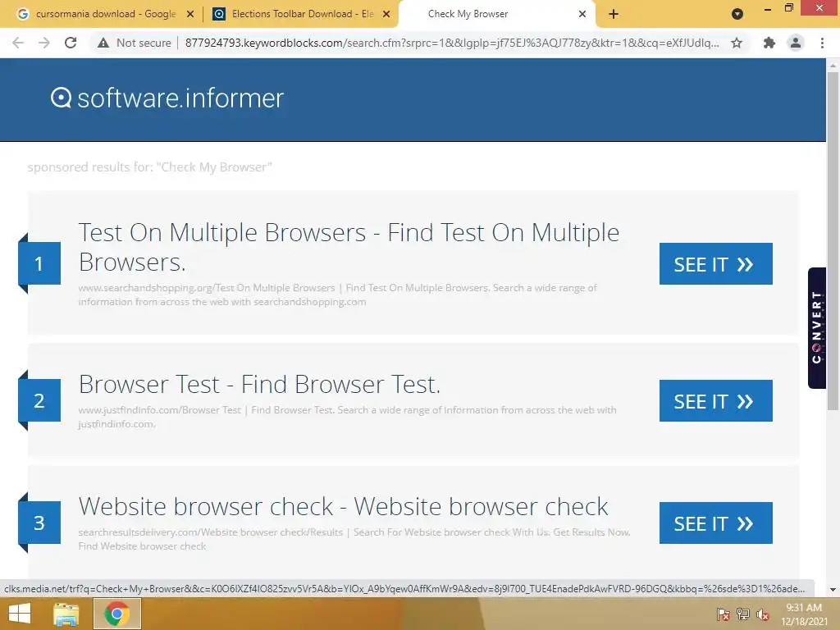
Task: Click the number 3 result badge
Action: click(x=39, y=523)
